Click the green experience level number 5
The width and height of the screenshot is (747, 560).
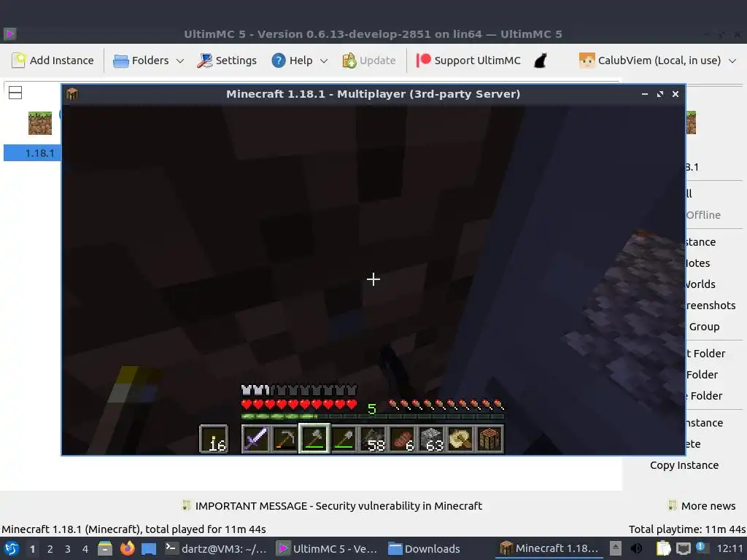(x=372, y=408)
